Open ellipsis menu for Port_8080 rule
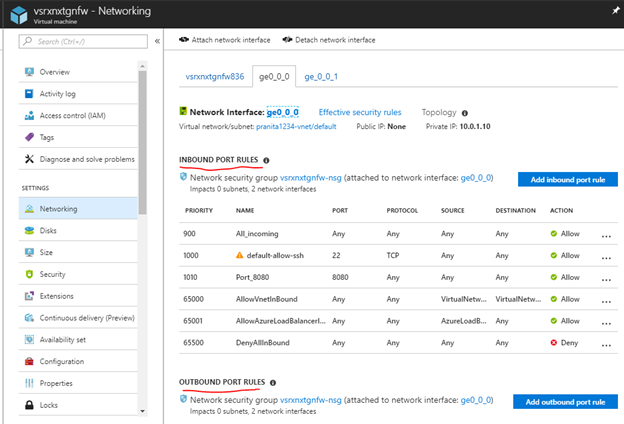The width and height of the screenshot is (624, 424). click(x=606, y=280)
